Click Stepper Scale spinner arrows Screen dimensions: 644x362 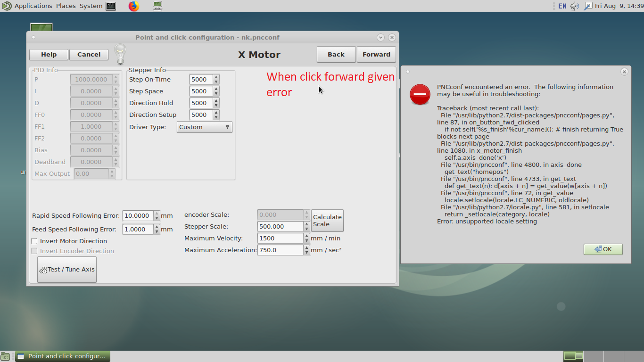point(306,226)
